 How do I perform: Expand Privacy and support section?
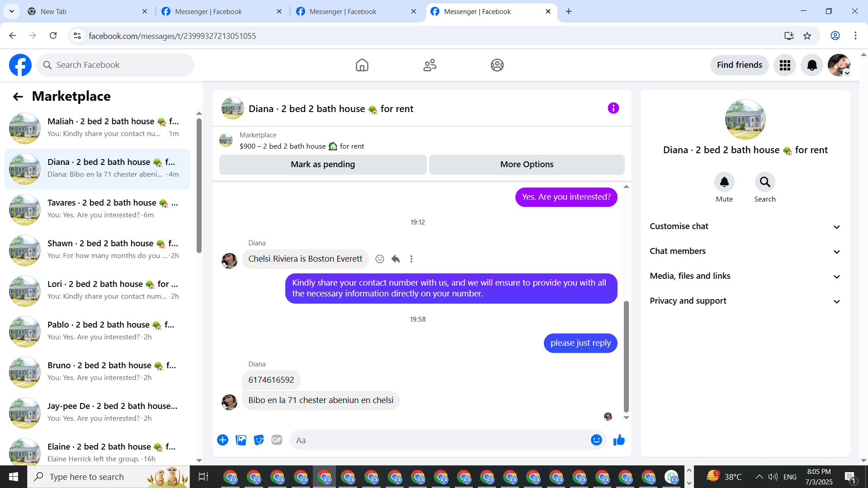click(745, 301)
